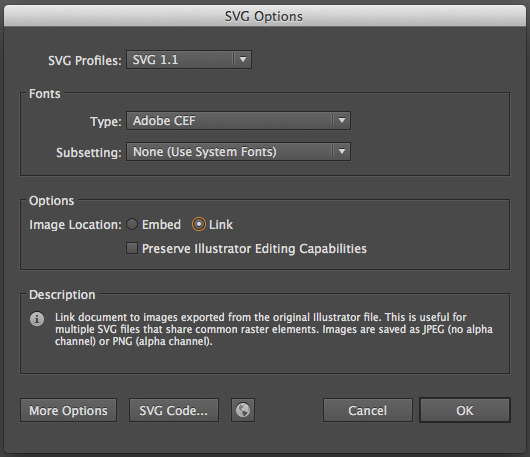Click the globe preview in browser icon
This screenshot has height=457, width=530.
tap(243, 410)
